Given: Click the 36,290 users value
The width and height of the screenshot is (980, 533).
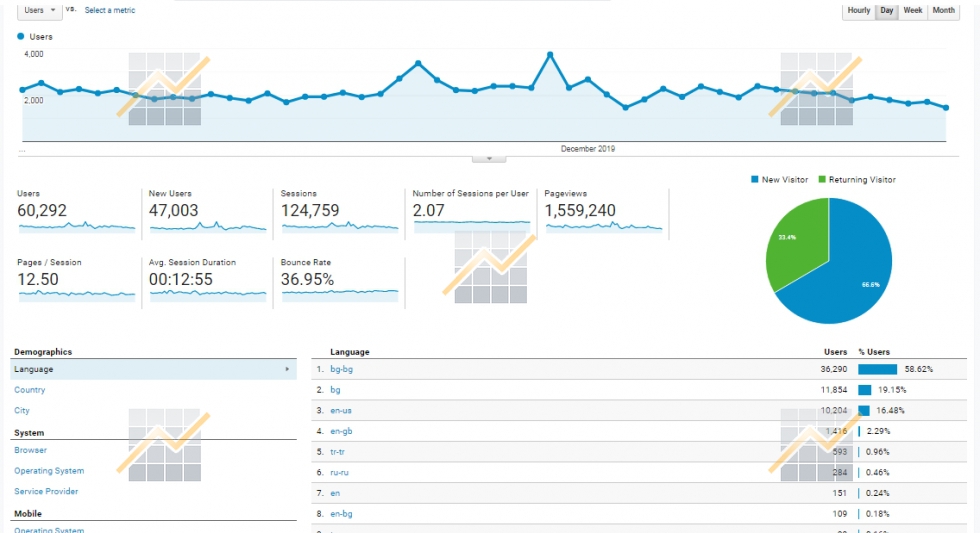Looking at the screenshot, I should pyautogui.click(x=834, y=369).
